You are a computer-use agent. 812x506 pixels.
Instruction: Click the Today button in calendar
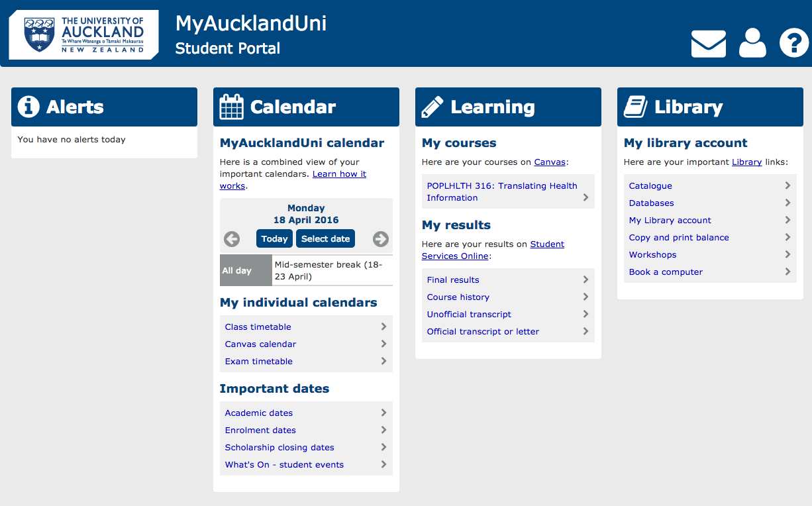click(274, 239)
